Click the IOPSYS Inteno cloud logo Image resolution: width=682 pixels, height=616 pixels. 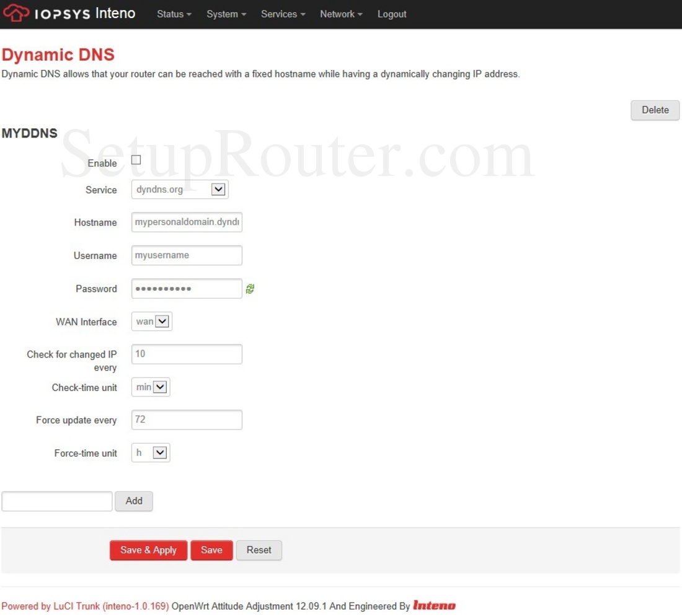(16, 14)
